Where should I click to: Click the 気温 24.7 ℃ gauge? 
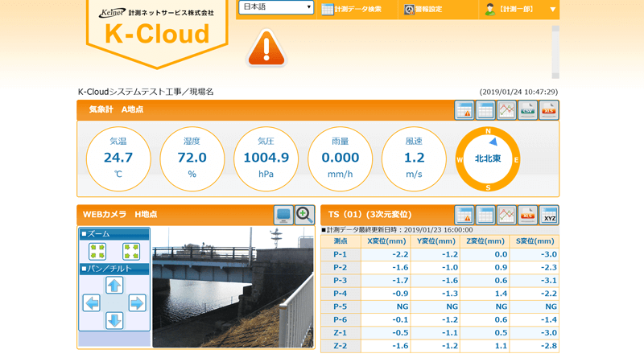pos(118,158)
